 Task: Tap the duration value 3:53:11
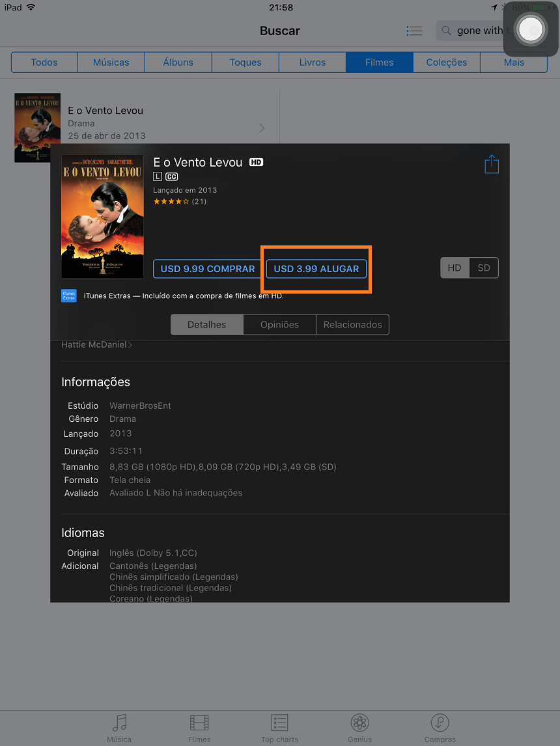[126, 450]
